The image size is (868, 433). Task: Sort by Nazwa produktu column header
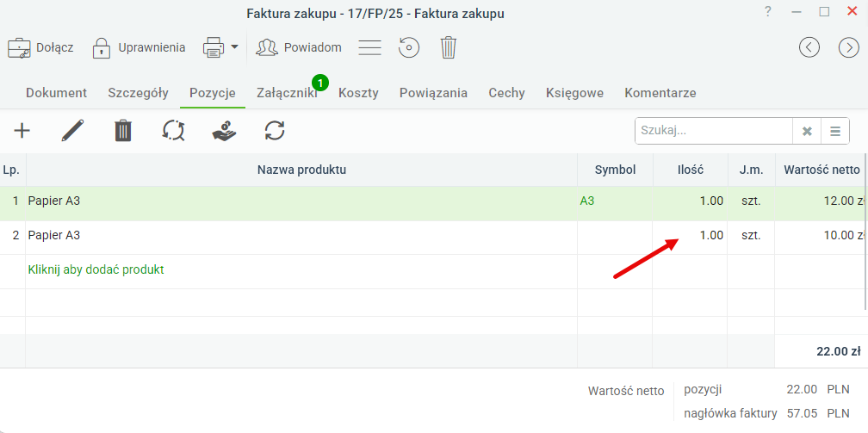301,170
